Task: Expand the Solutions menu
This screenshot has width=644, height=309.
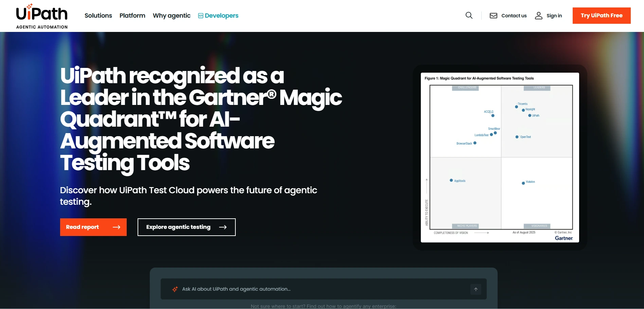Action: click(x=98, y=16)
